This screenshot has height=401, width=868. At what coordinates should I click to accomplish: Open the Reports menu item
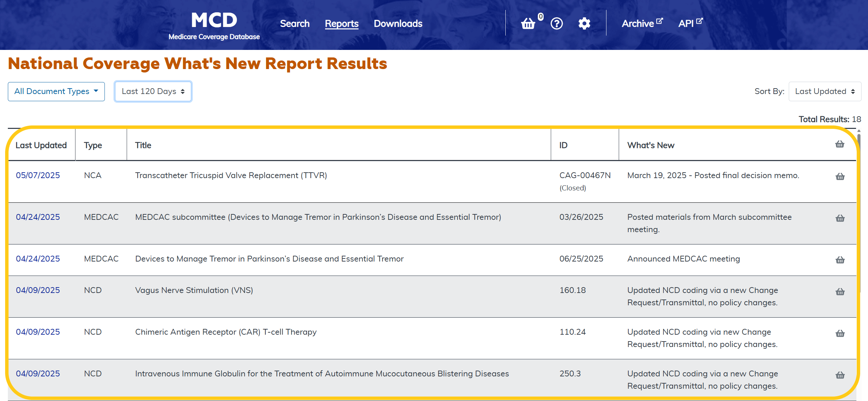(x=341, y=24)
